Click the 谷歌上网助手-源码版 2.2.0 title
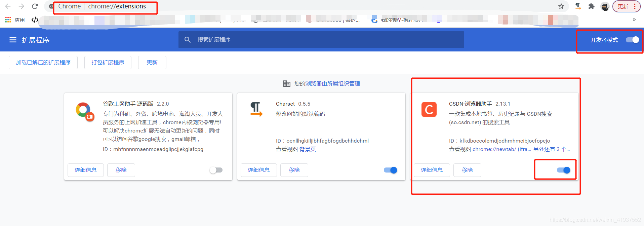 tap(136, 104)
